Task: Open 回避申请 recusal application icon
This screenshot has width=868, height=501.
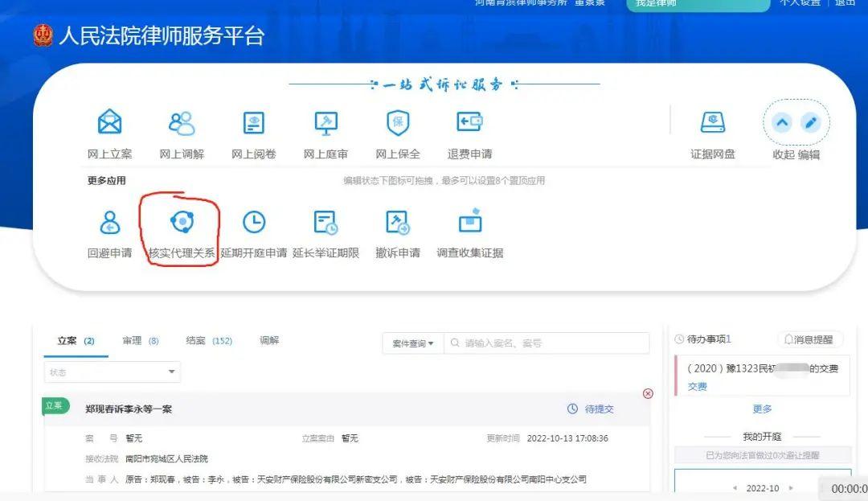Action: tap(109, 222)
